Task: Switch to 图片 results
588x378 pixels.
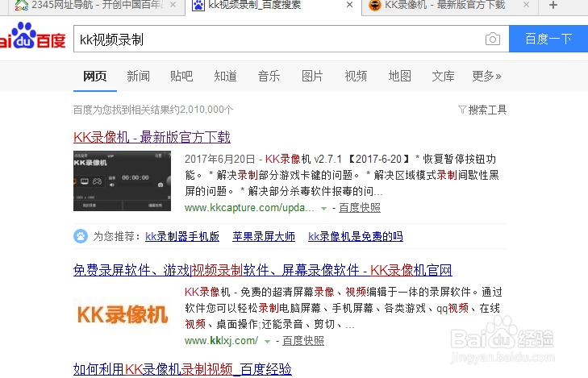Action: [312, 76]
